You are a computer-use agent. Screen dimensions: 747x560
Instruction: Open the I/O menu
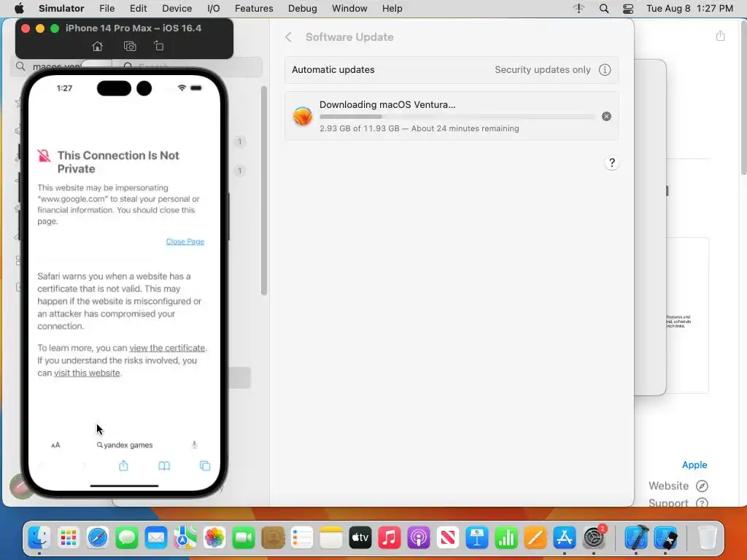[x=214, y=9]
